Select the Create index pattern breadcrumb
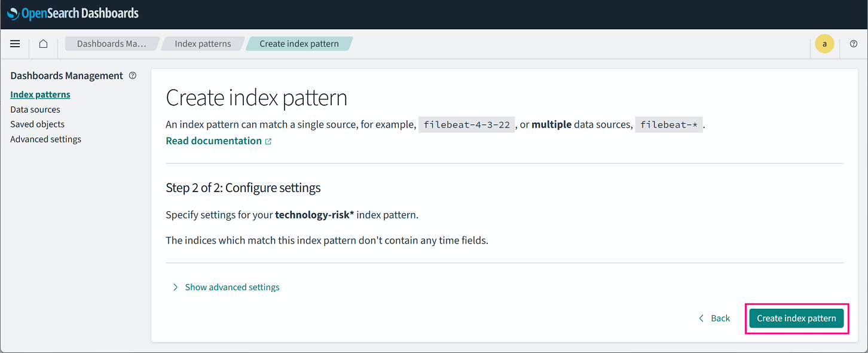This screenshot has width=868, height=353. pos(299,44)
